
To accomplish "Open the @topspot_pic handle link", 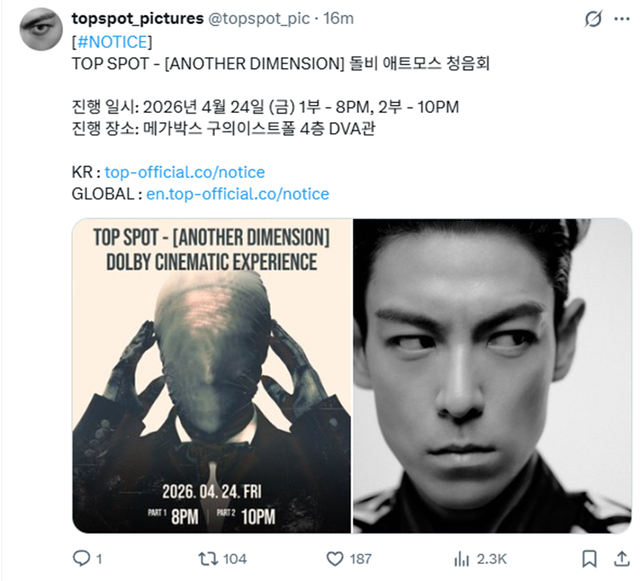I will tap(259, 18).
